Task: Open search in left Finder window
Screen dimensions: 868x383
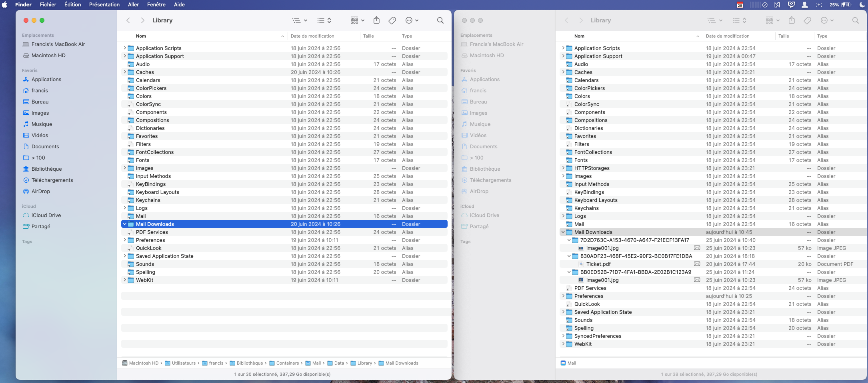Action: click(440, 20)
